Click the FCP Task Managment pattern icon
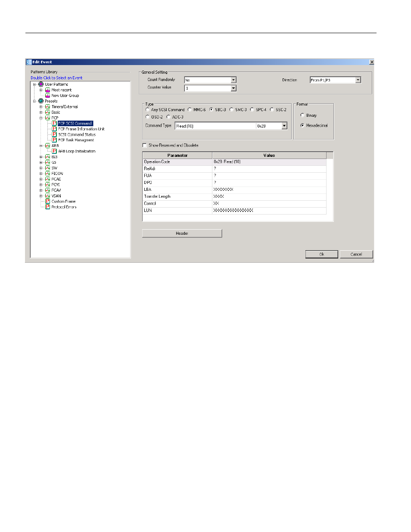This screenshot has height=532, width=411. (54, 140)
